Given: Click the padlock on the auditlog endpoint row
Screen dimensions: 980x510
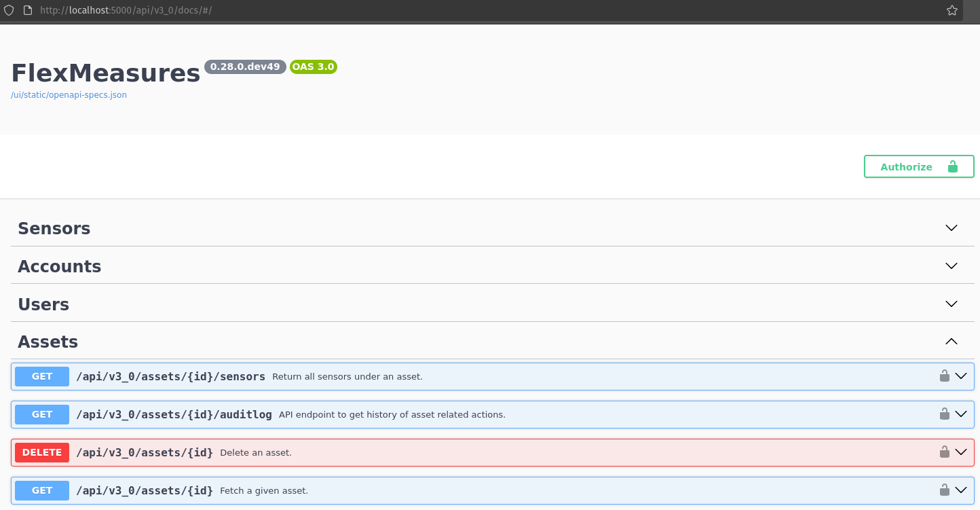Looking at the screenshot, I should click(944, 414).
